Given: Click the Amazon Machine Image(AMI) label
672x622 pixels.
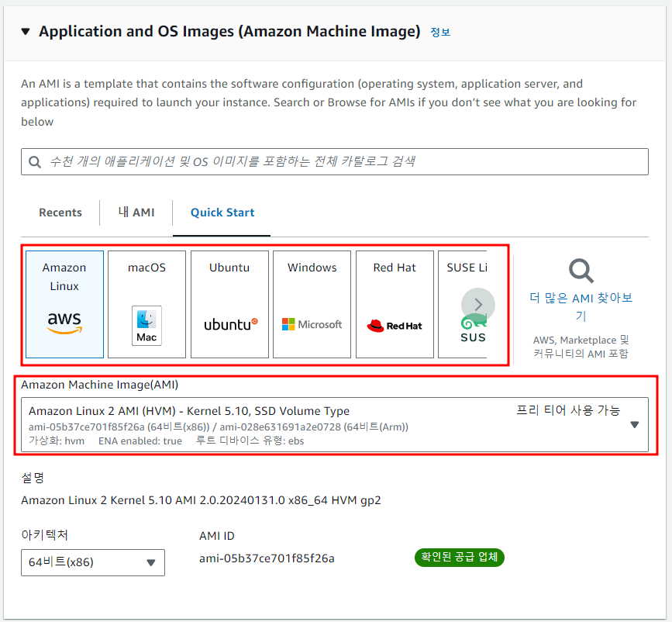Looking at the screenshot, I should 99,385.
